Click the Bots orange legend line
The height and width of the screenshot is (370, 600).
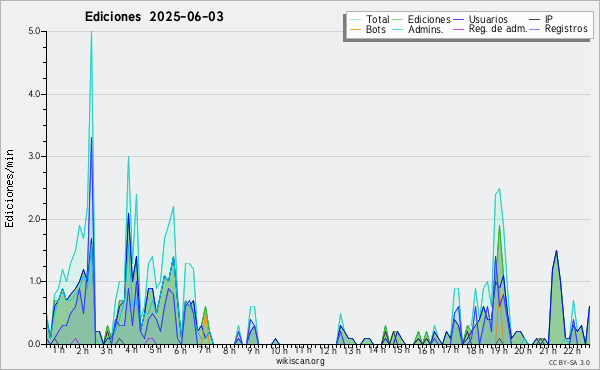pos(355,29)
